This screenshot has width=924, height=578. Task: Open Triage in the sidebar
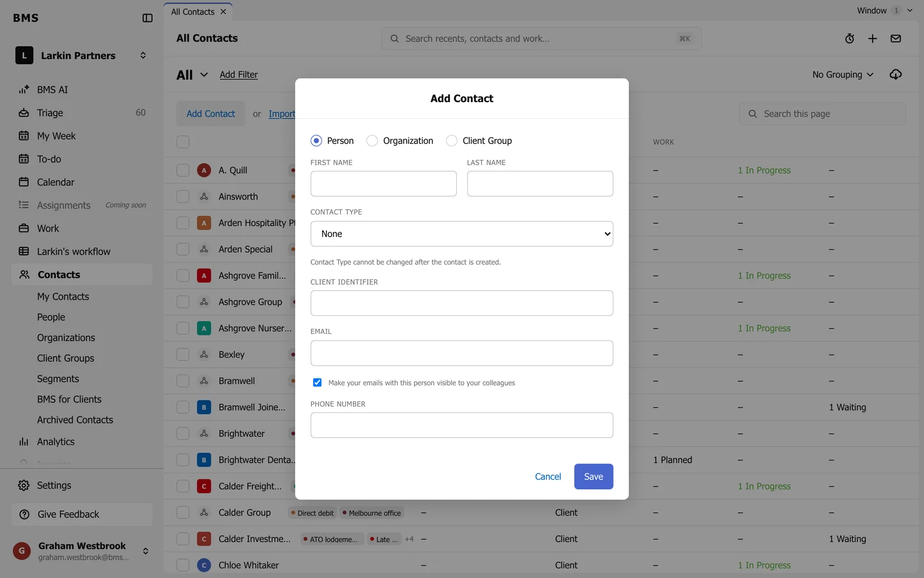[82, 113]
